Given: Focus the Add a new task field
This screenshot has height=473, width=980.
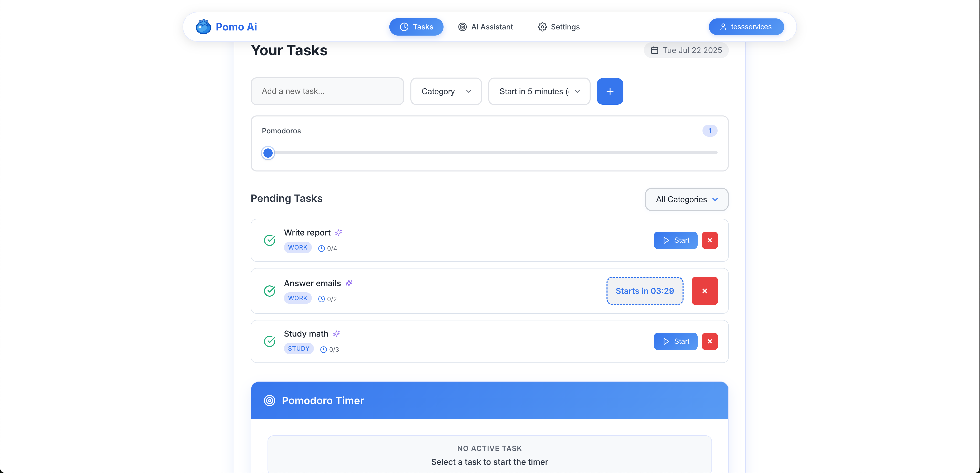Looking at the screenshot, I should click(x=327, y=91).
